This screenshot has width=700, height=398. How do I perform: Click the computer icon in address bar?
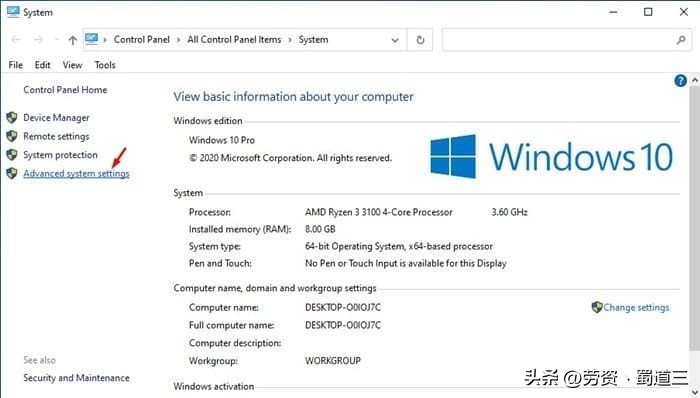coord(92,39)
